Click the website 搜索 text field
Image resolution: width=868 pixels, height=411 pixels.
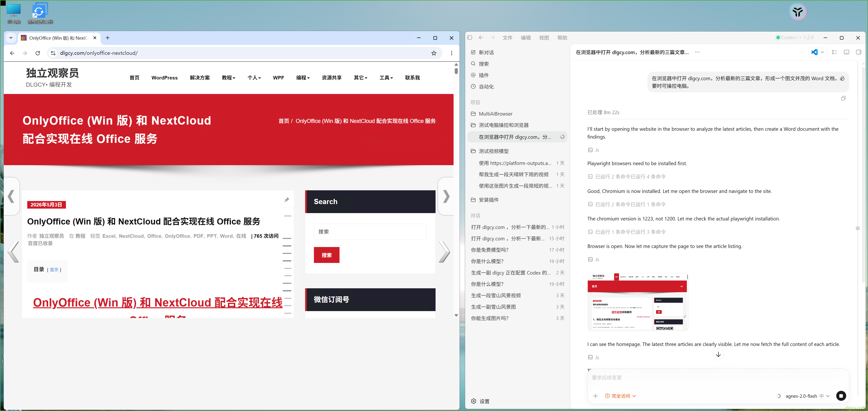[370, 232]
